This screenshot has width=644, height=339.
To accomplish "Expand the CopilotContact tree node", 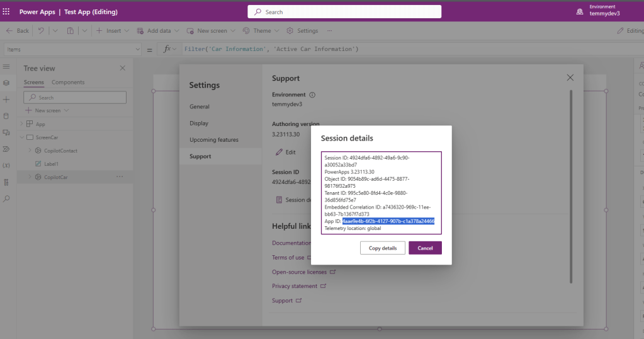I will [x=30, y=151].
